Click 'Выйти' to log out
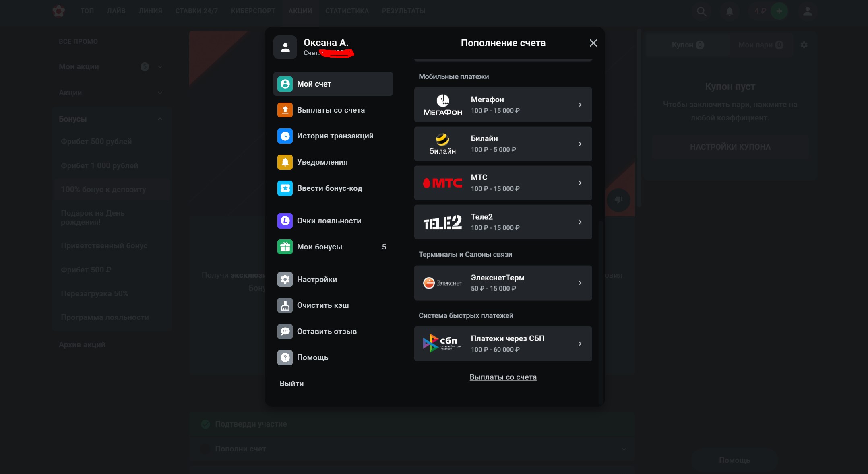 pyautogui.click(x=291, y=383)
